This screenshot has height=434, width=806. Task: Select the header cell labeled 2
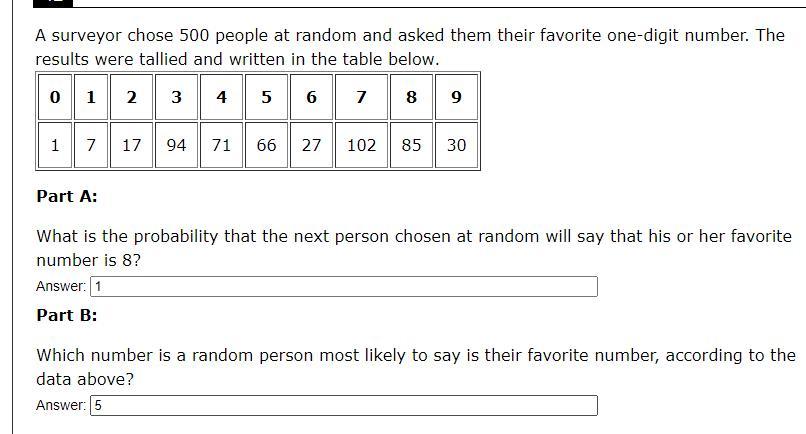point(132,98)
